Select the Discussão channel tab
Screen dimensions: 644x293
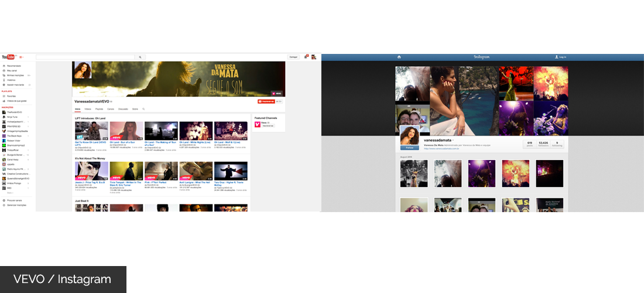coord(123,109)
